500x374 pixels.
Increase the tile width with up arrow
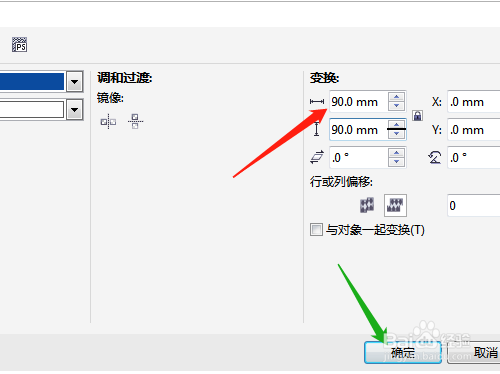point(396,97)
